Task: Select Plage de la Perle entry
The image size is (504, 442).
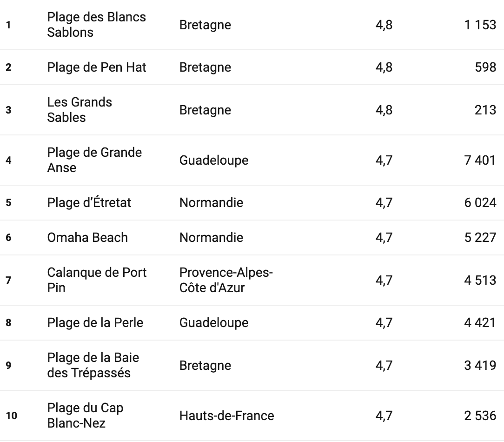Action: pyautogui.click(x=95, y=323)
